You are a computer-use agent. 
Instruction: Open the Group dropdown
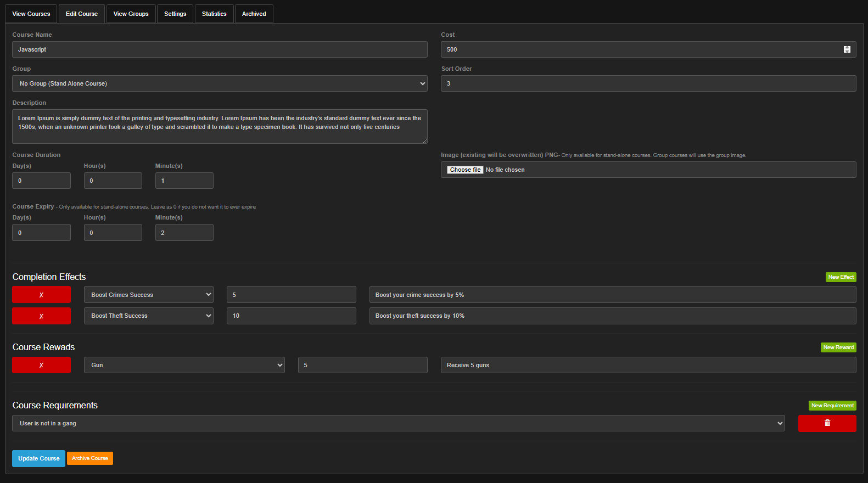pos(220,83)
